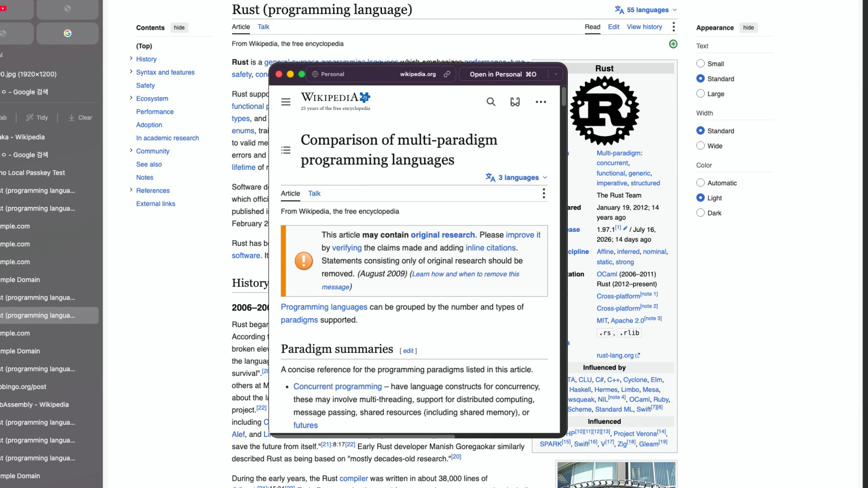
Task: Follow the futures link in the peek window
Action: [305, 426]
